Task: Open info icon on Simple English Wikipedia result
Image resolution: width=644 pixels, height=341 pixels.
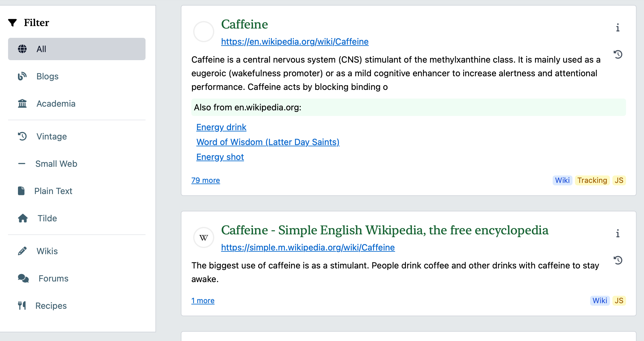Action: (x=618, y=233)
